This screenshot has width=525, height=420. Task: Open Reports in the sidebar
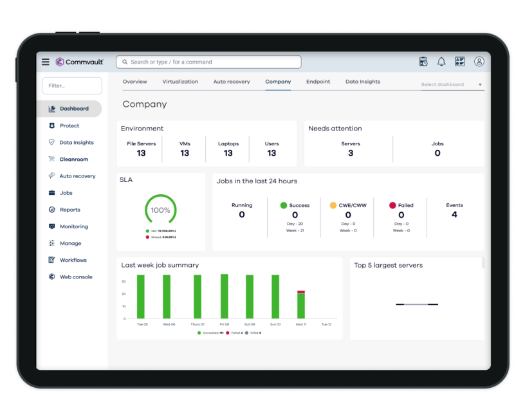click(69, 210)
